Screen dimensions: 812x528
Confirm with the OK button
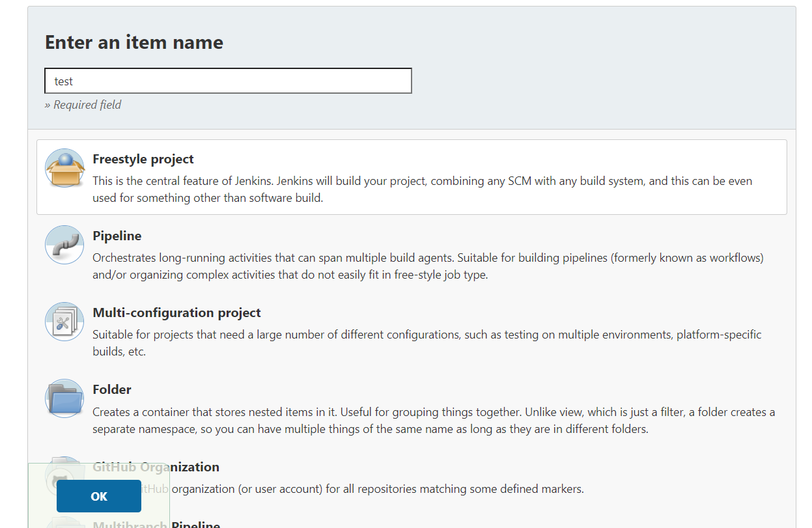[99, 496]
